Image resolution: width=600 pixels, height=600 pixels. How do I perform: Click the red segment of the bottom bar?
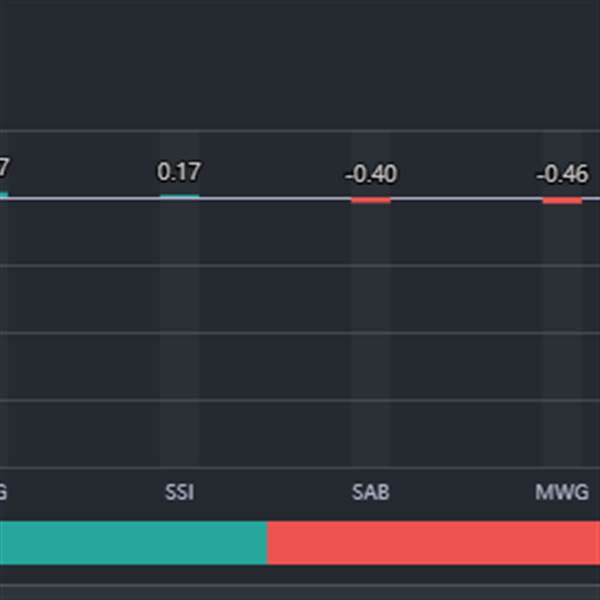click(430, 542)
